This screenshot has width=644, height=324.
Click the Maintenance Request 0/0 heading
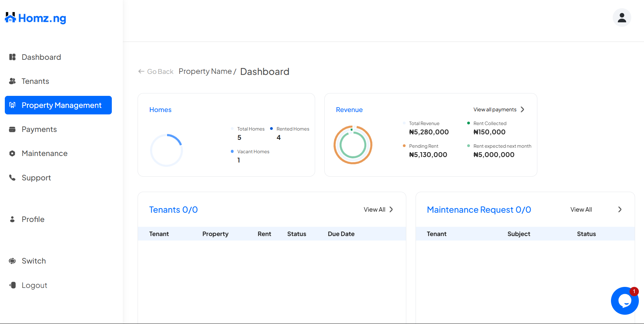click(479, 210)
